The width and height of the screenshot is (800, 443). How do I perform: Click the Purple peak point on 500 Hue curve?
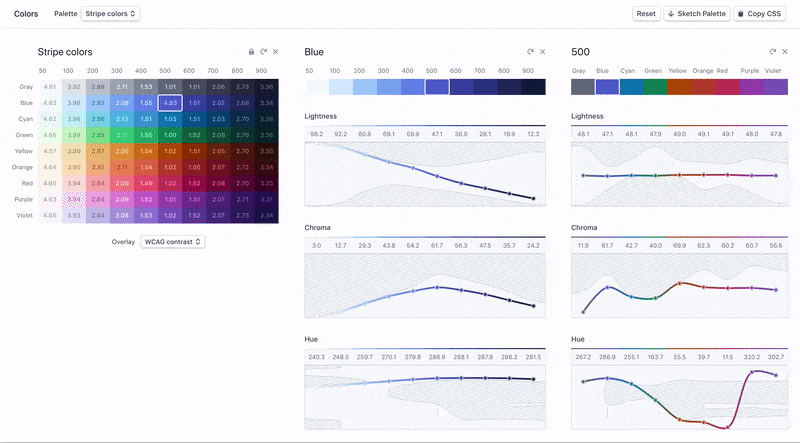click(752, 372)
